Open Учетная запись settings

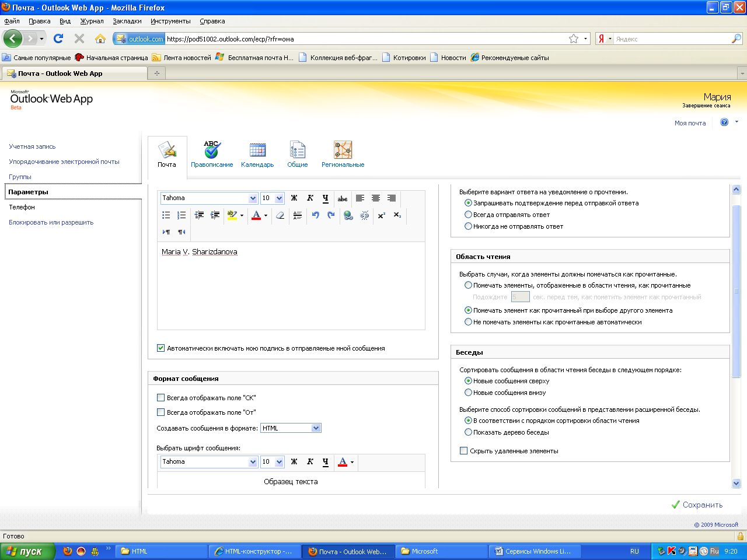point(32,146)
